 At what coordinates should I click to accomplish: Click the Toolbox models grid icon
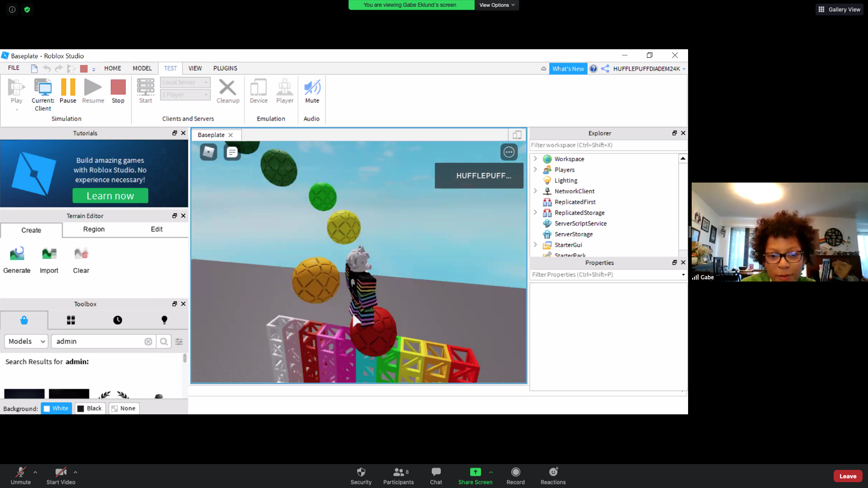point(71,320)
